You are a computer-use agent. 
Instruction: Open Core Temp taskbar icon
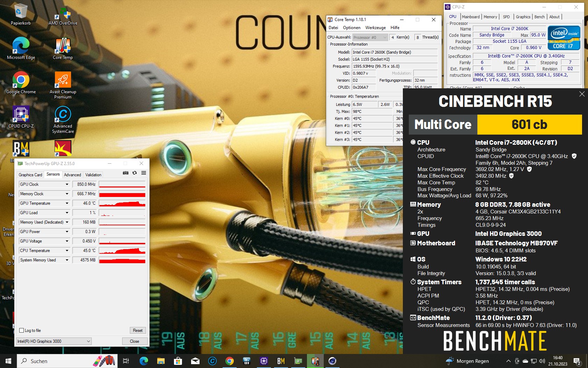(315, 361)
